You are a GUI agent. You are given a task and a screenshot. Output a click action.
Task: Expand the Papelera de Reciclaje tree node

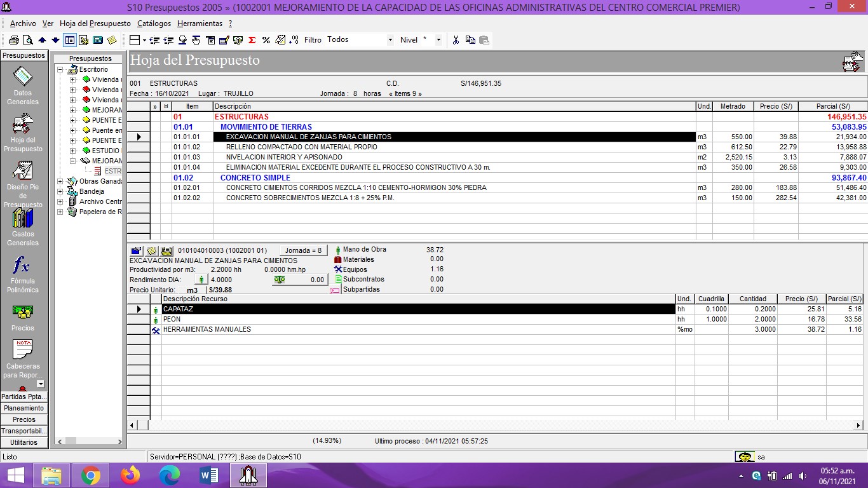[x=60, y=212]
